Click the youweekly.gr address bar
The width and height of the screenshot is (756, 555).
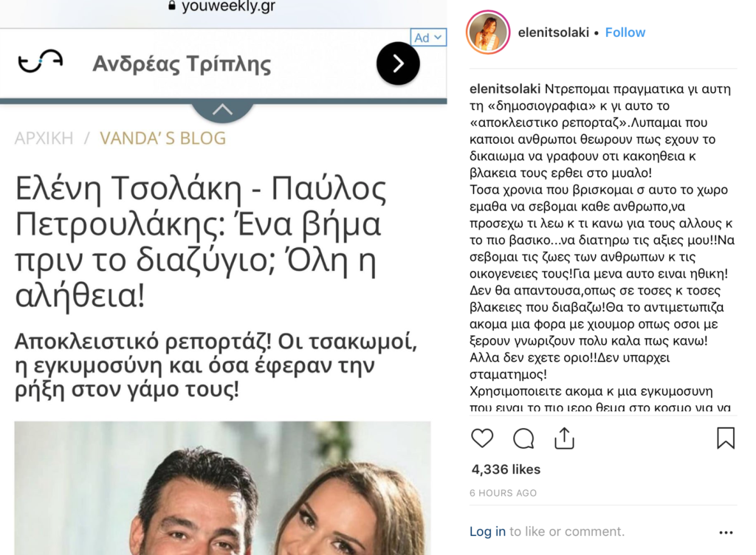[223, 7]
